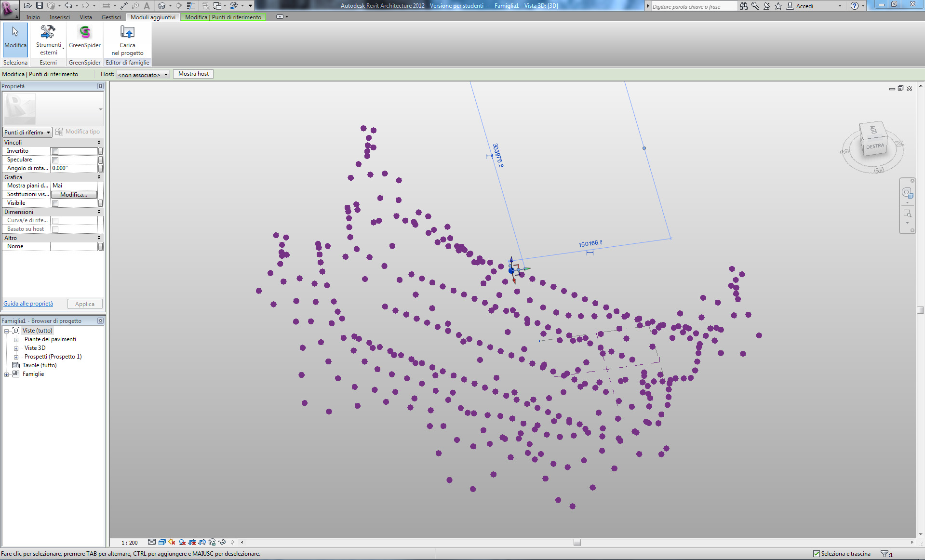
Task: Toggle Sun Path icon in view control bar
Action: point(172,542)
